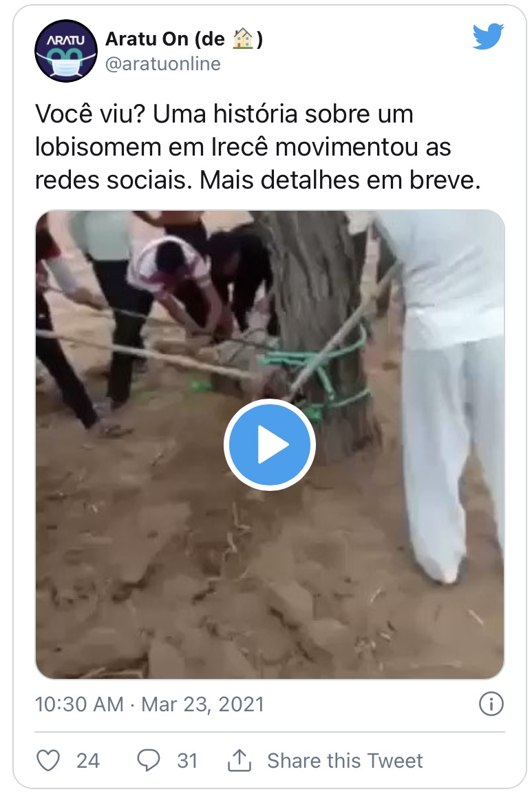The height and width of the screenshot is (796, 532).
Task: Open replies via the speech bubble icon
Action: pos(149,760)
